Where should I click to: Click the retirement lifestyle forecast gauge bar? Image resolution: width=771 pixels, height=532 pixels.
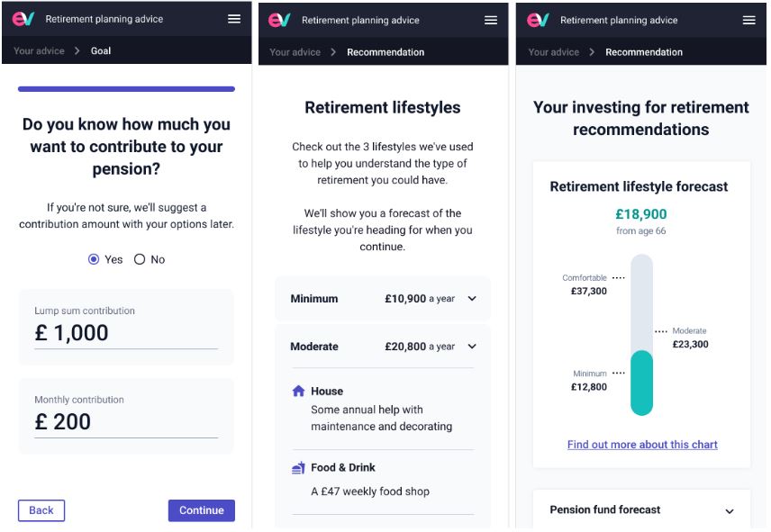pyautogui.click(x=641, y=335)
